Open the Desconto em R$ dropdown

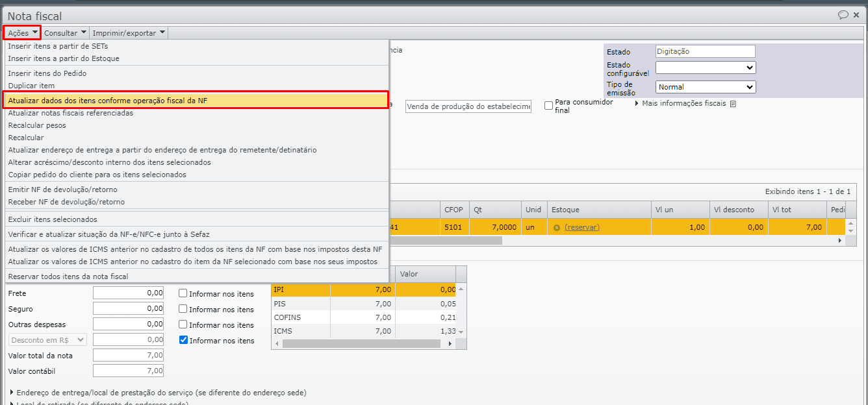[x=48, y=339]
